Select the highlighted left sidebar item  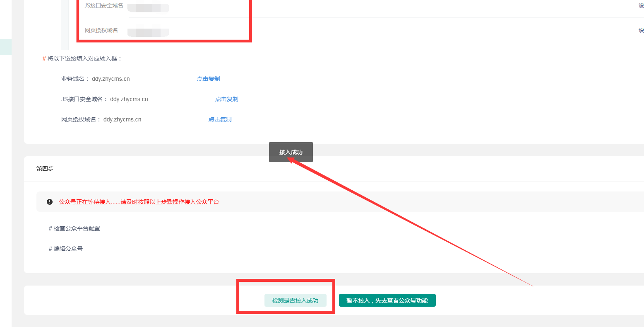6,47
